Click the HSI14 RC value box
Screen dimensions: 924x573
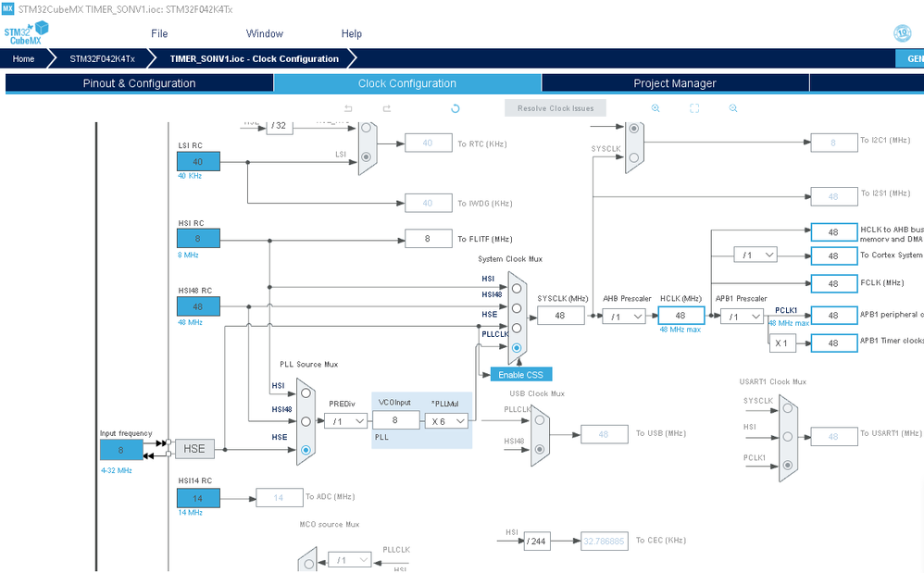pyautogui.click(x=198, y=498)
